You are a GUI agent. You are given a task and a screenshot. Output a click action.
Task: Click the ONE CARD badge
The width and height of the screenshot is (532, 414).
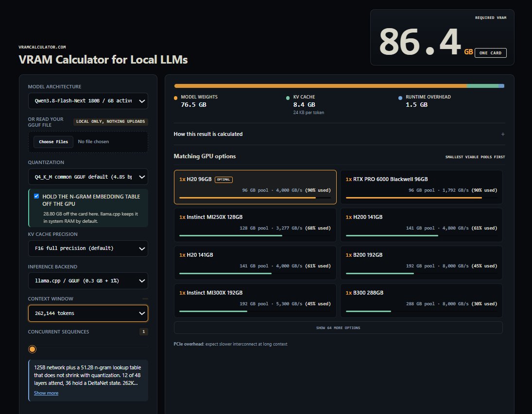(491, 53)
